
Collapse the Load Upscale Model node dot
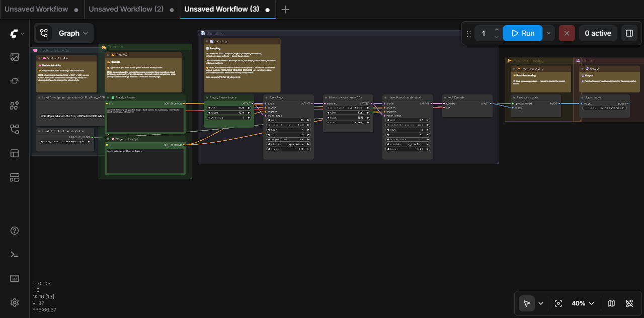click(39, 131)
